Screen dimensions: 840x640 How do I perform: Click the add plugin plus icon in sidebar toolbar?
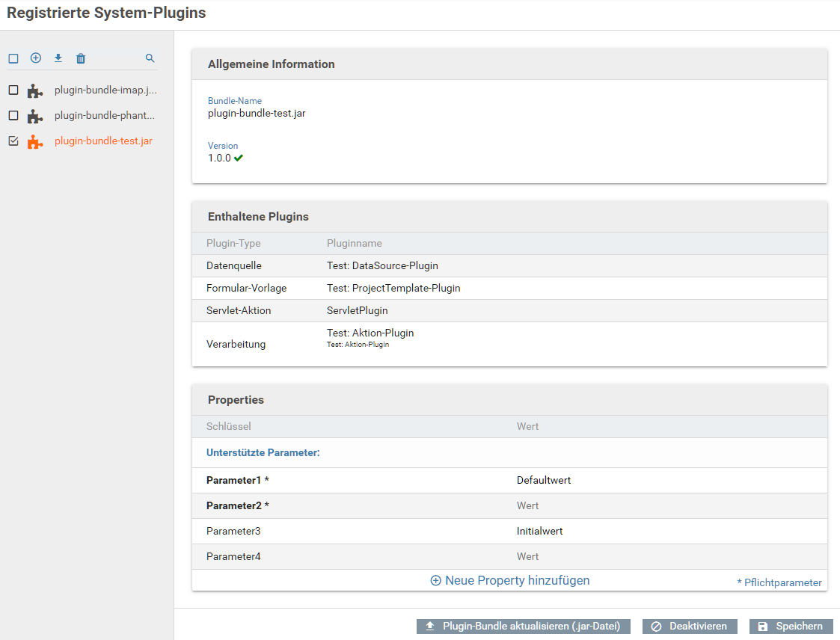click(x=35, y=58)
